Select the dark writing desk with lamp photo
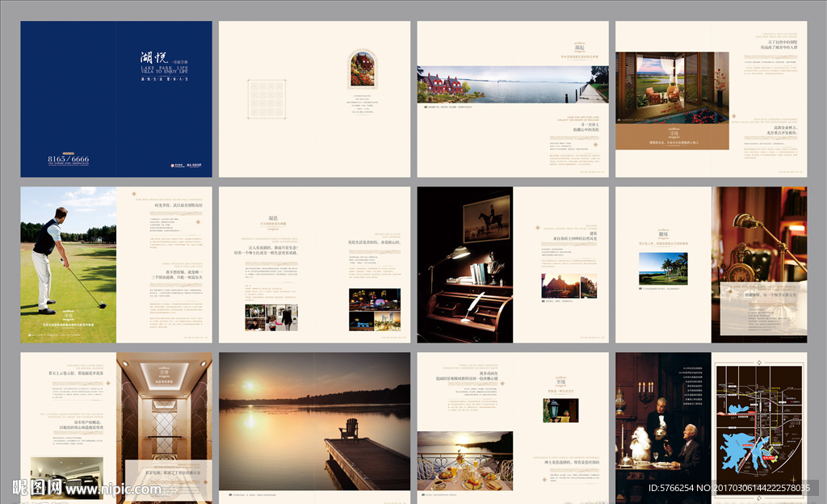This screenshot has width=827, height=504. [464, 265]
